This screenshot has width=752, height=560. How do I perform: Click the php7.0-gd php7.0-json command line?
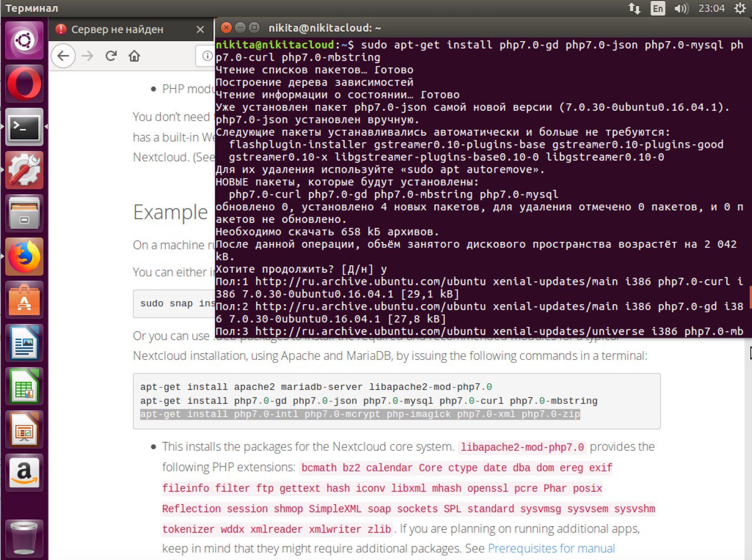tap(369, 401)
